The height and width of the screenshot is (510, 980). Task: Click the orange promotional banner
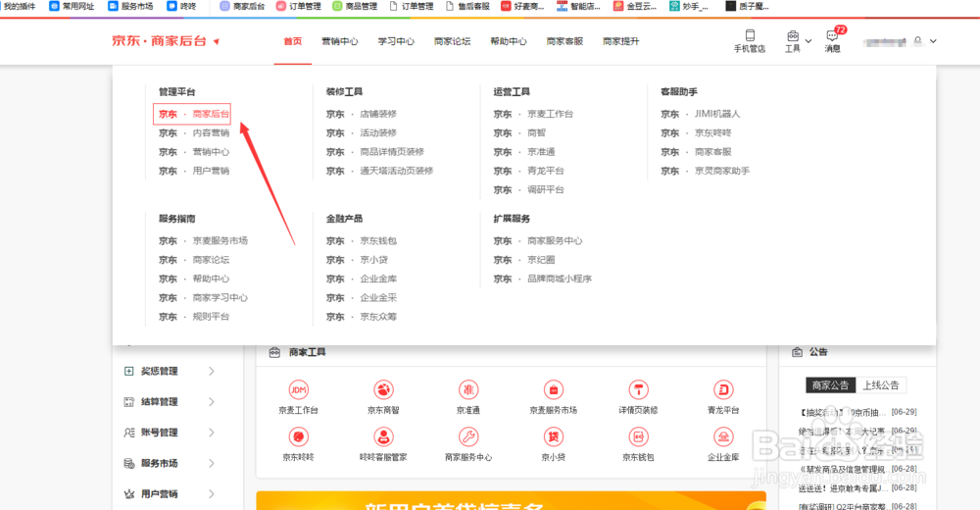point(512,500)
